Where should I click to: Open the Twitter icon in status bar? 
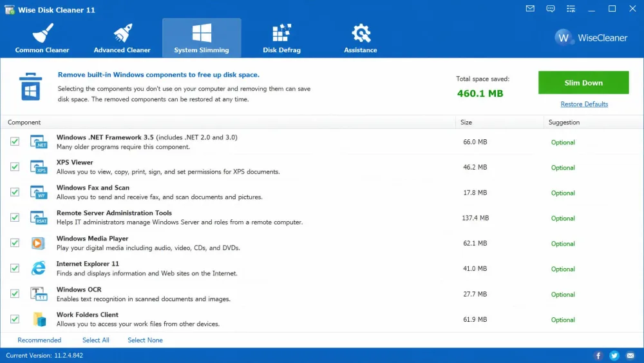point(614,356)
